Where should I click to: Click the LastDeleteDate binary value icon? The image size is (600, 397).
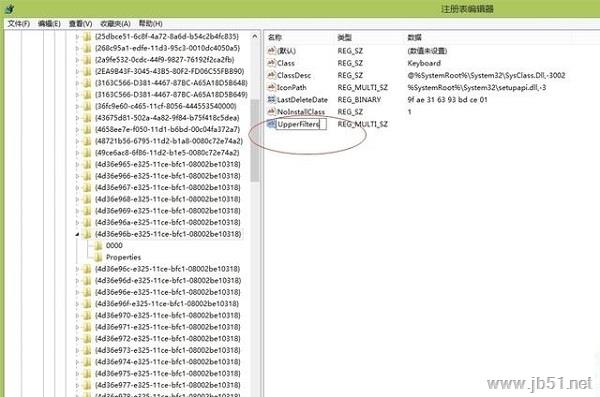(272, 100)
